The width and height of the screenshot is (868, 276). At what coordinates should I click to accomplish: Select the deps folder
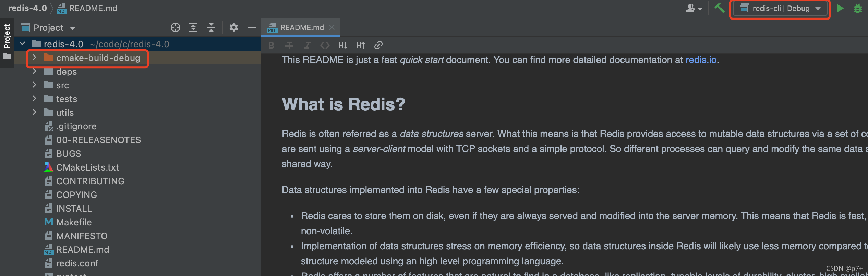[67, 72]
